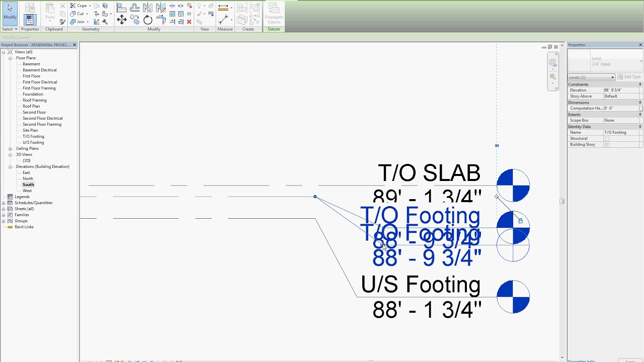Click the Name field T/O Footing
The width and height of the screenshot is (644, 362).
pos(622,132)
